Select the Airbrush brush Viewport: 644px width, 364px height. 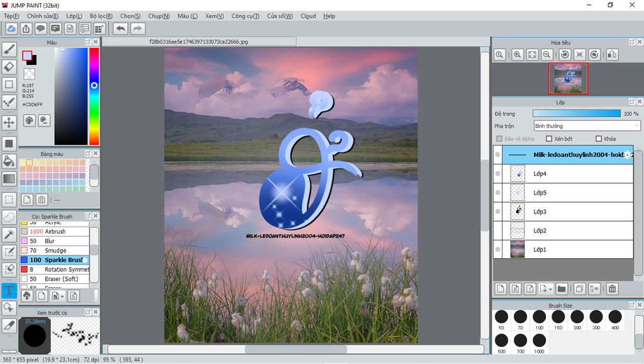55,232
